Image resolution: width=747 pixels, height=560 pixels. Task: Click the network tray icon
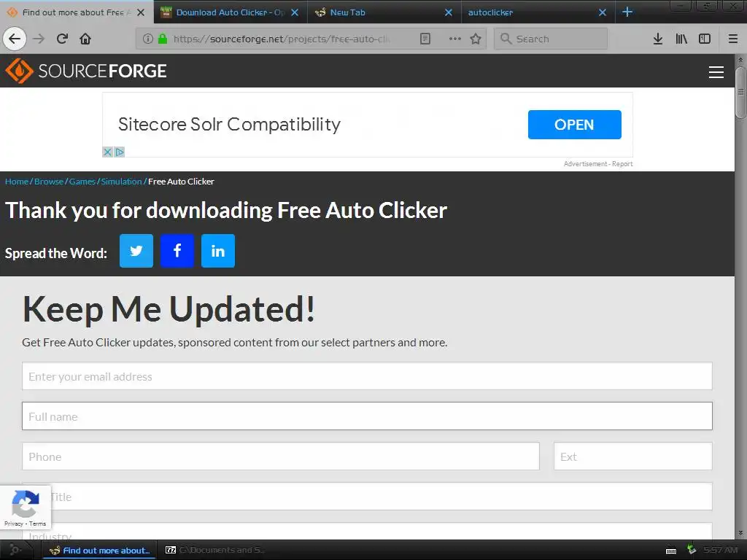692,550
